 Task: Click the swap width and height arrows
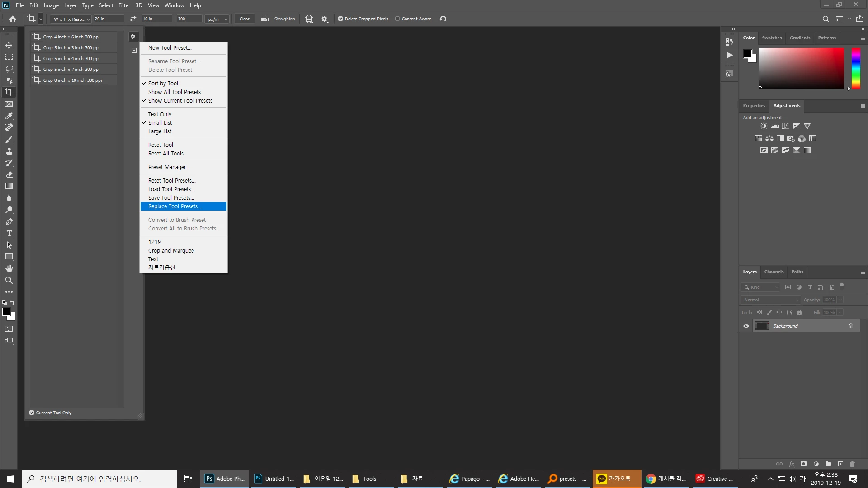(133, 19)
